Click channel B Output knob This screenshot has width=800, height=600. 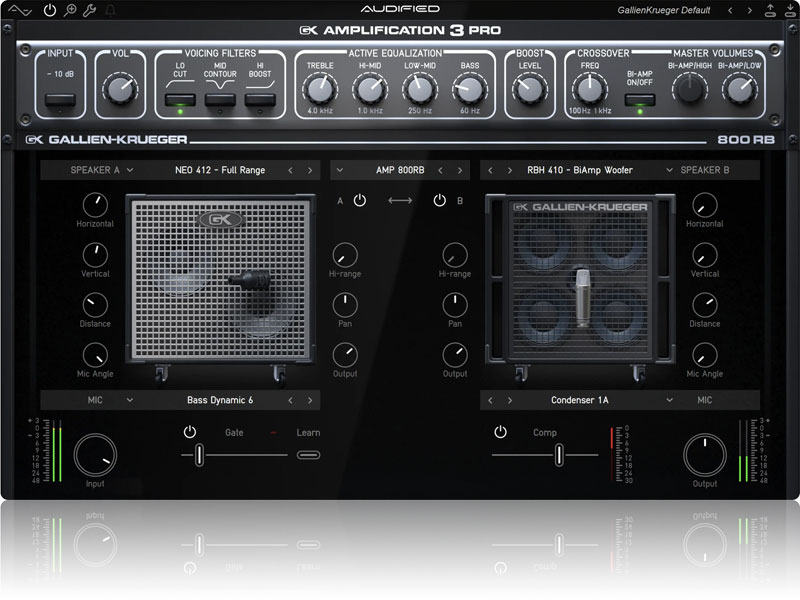[455, 355]
